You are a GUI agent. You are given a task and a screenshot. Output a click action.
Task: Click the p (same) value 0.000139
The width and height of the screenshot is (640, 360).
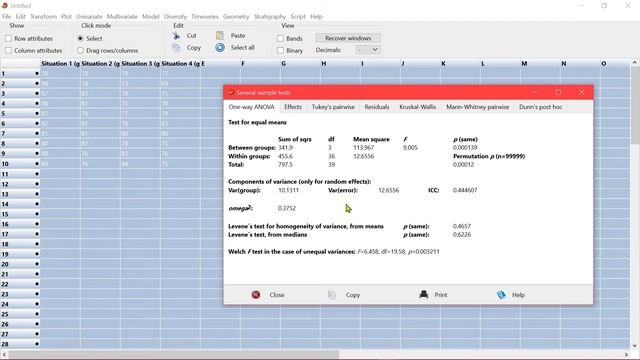click(465, 148)
